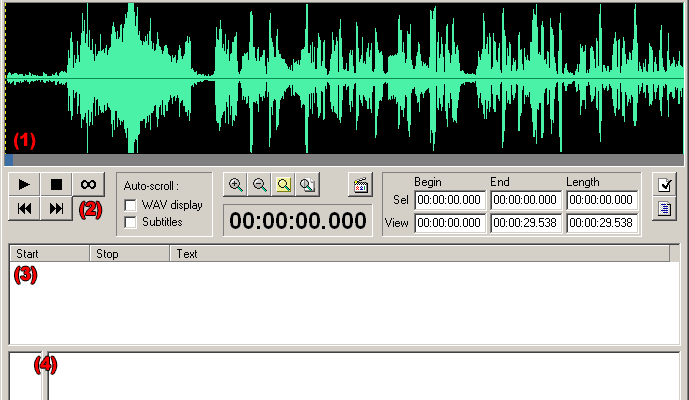Click the empty subtitle list area

(x=344, y=303)
